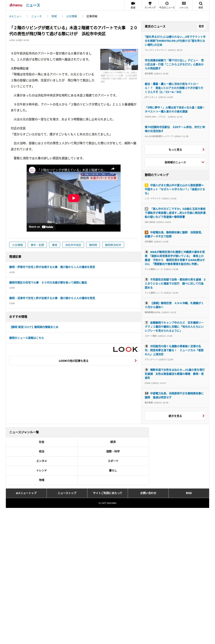Viewport: 215px width, 644px height.
Task: Click the 設定 button for Tokyo news
Action: [201, 26]
